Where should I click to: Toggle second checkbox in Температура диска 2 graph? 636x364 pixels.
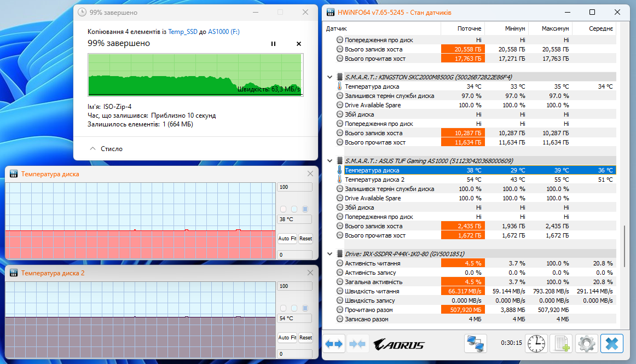(294, 308)
